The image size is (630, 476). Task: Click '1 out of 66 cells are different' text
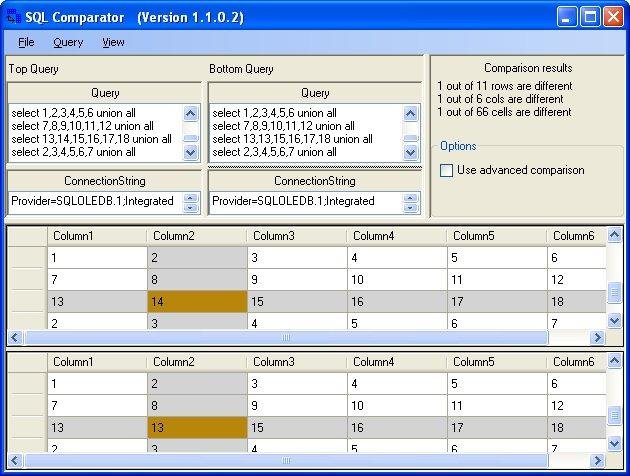click(x=504, y=112)
